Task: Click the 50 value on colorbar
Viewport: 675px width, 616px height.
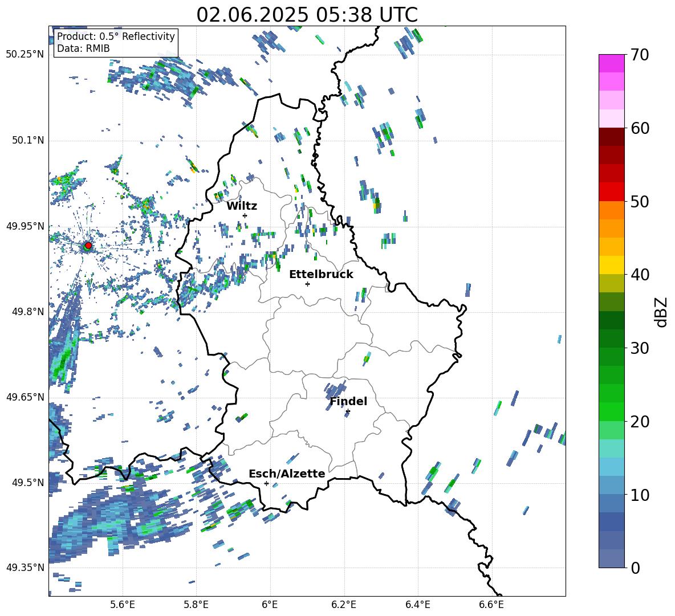Action: [640, 201]
